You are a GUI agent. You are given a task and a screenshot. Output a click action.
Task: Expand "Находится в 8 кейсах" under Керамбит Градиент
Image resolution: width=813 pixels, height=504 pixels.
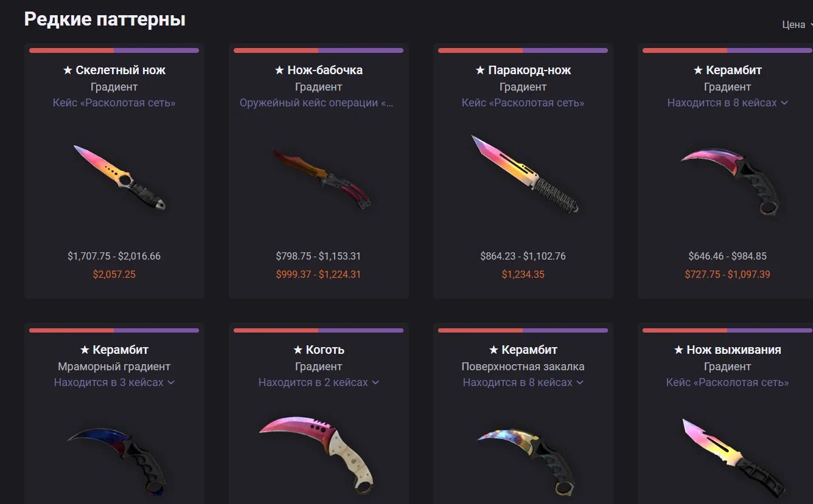727,103
